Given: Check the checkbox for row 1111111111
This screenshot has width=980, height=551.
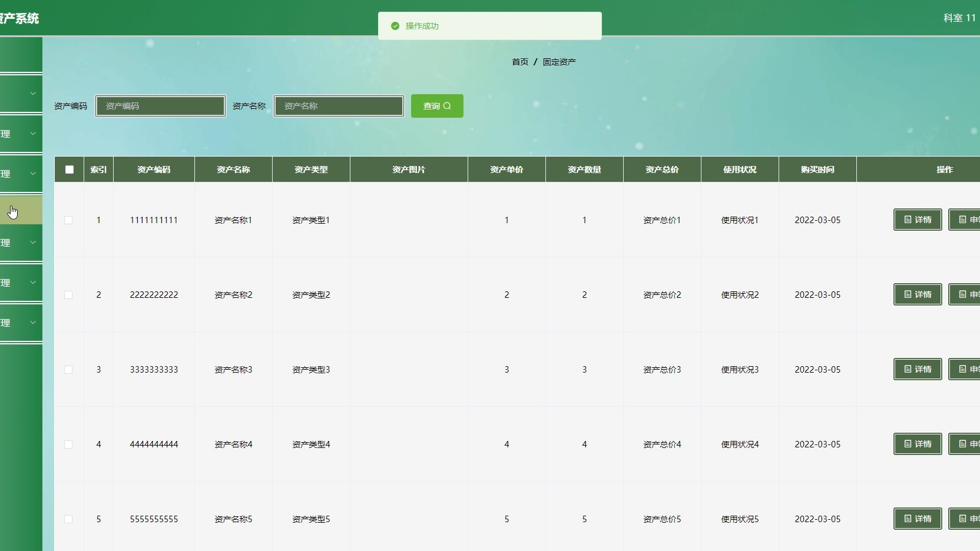Looking at the screenshot, I should 68,220.
